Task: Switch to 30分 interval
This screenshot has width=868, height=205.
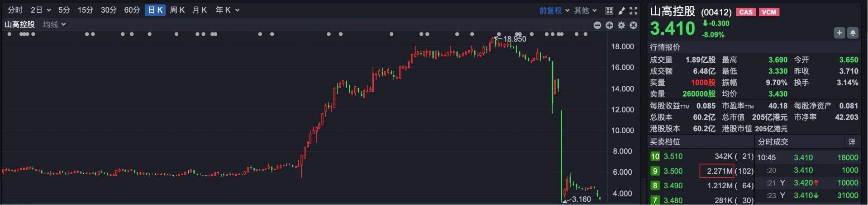Action: pos(109,10)
